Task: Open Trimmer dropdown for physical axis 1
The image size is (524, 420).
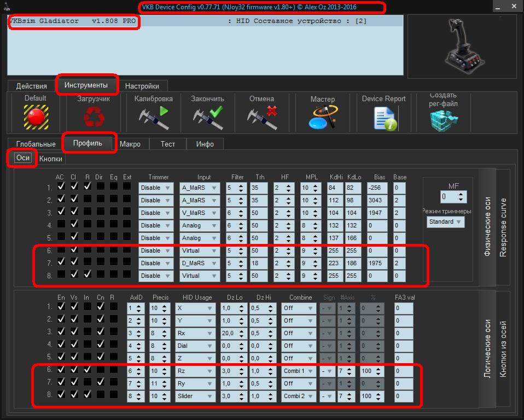Action: (x=156, y=188)
